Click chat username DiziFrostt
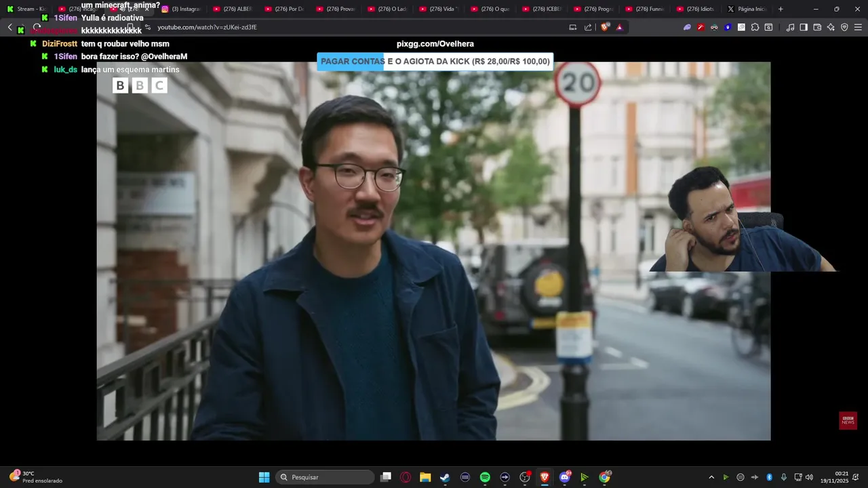Viewport: 868px width, 488px height. (x=60, y=44)
